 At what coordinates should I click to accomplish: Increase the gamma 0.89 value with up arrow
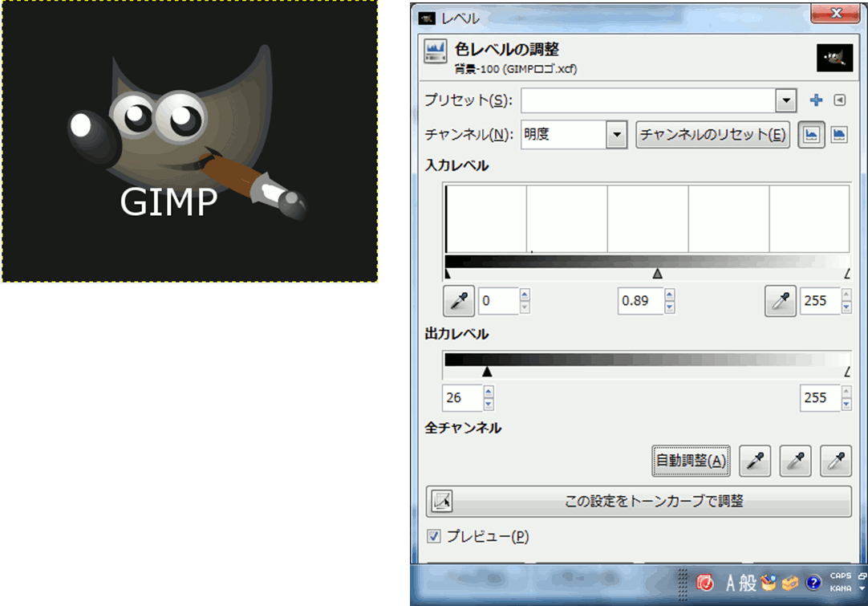click(x=670, y=295)
